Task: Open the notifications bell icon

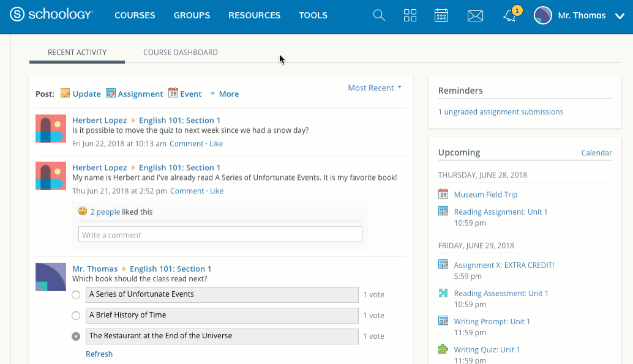Action: click(510, 17)
